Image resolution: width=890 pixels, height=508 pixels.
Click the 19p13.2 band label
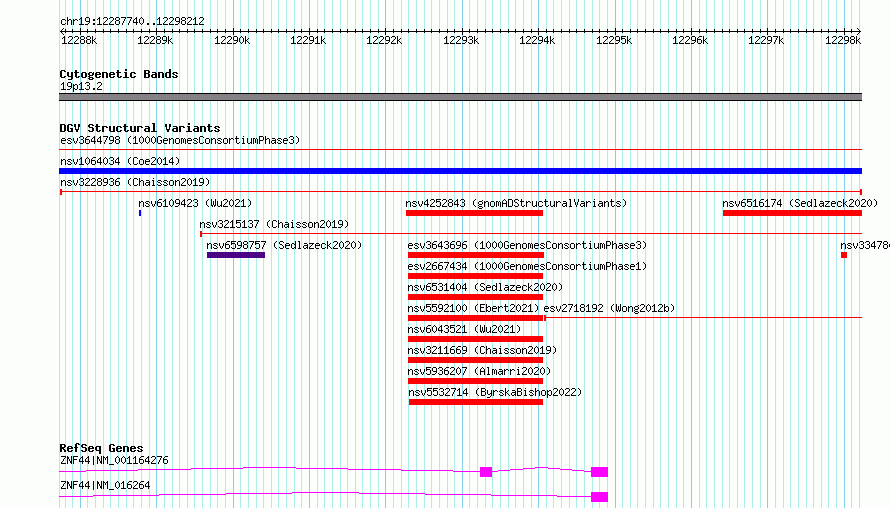[x=81, y=86]
